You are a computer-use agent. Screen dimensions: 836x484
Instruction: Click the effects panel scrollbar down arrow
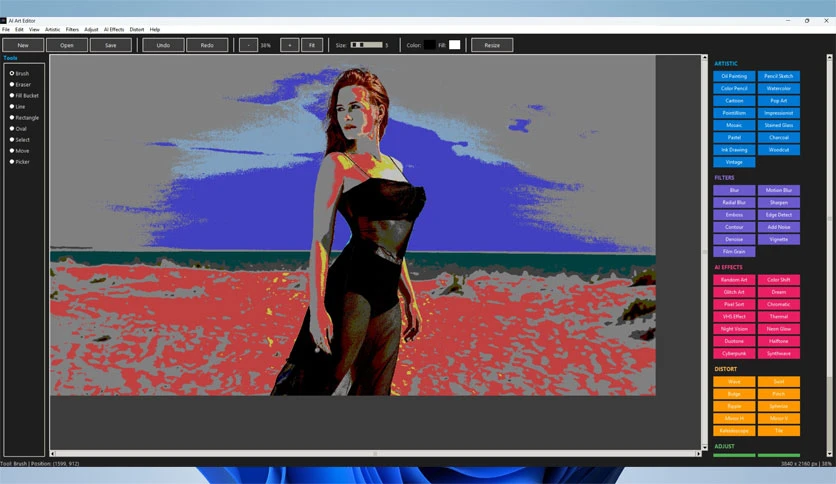829,454
